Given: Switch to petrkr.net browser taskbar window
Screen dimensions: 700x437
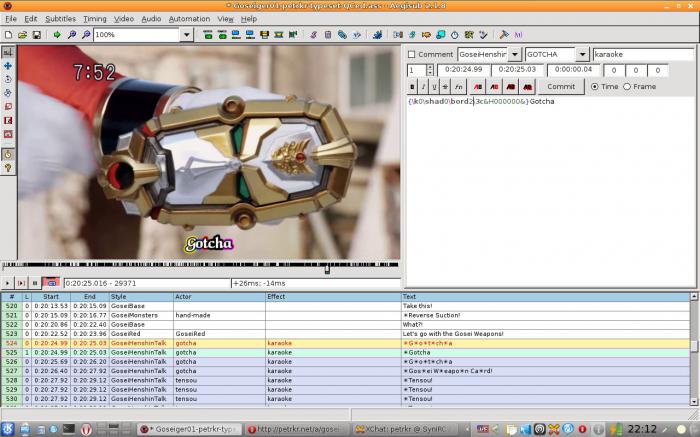Looking at the screenshot, I should 297,429.
